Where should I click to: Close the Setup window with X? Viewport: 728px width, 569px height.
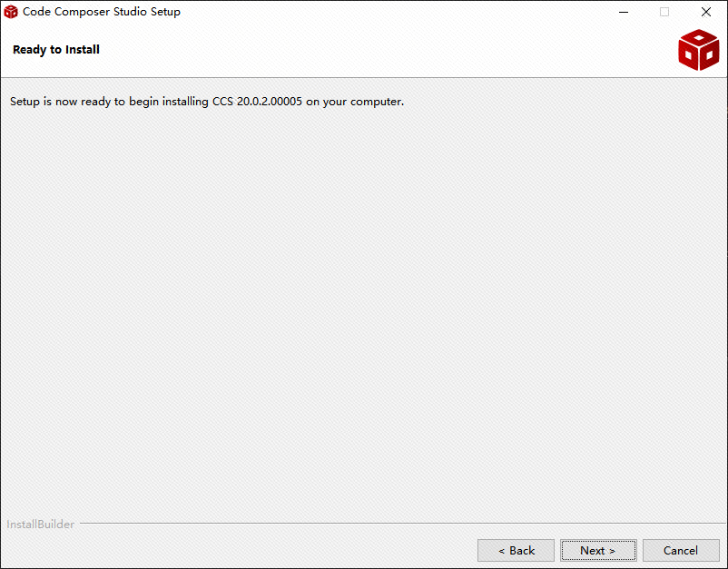click(705, 12)
